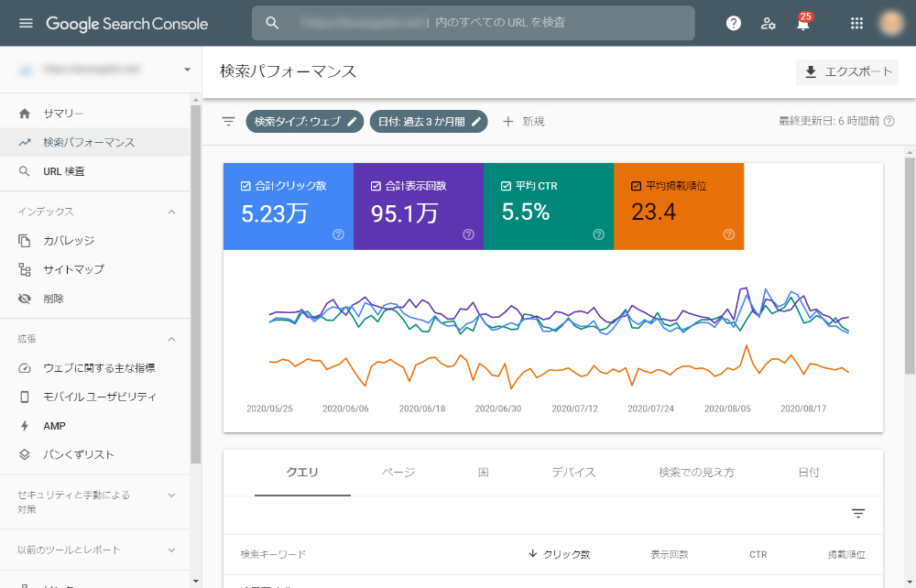
Task: Open 検索パフォーマンス in the sidebar
Action: [94, 143]
